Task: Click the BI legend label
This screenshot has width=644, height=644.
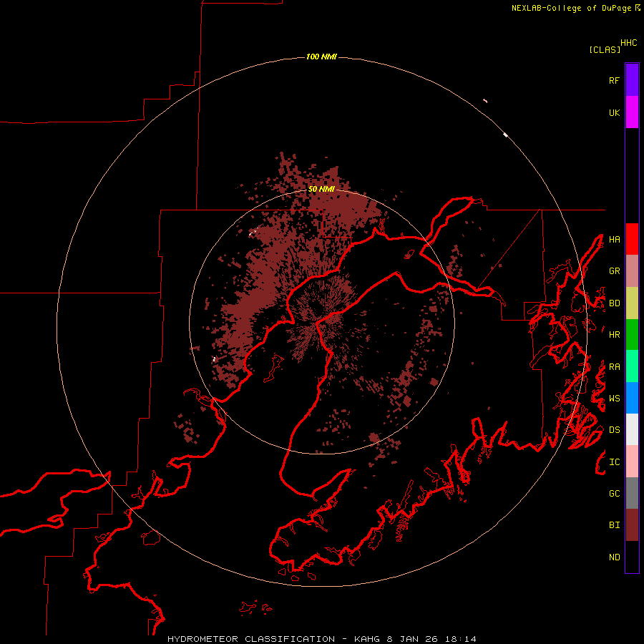Action: pyautogui.click(x=614, y=525)
